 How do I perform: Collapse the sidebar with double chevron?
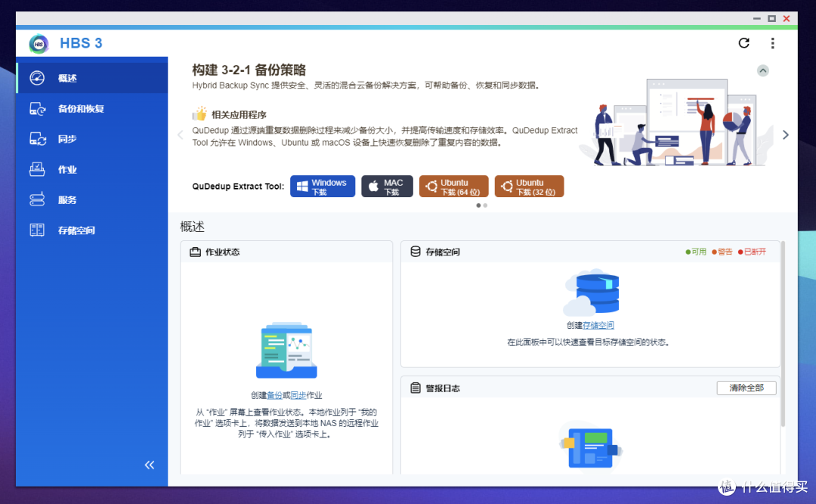150,465
